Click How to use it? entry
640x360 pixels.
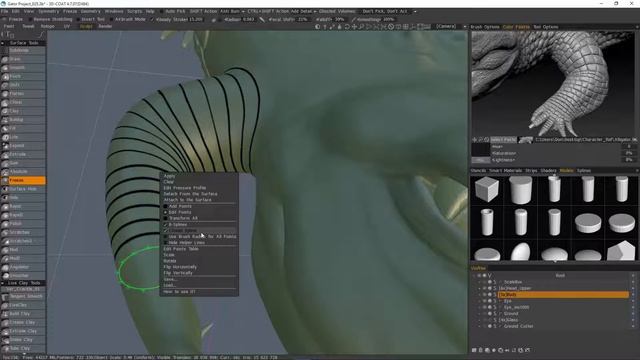[179, 291]
